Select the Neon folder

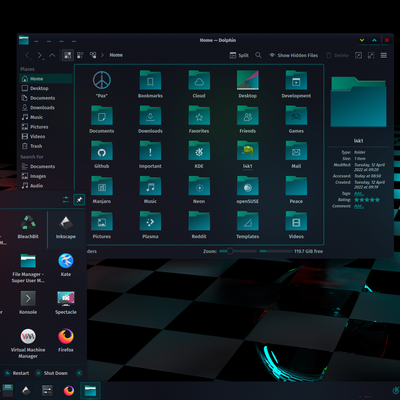pos(199,190)
